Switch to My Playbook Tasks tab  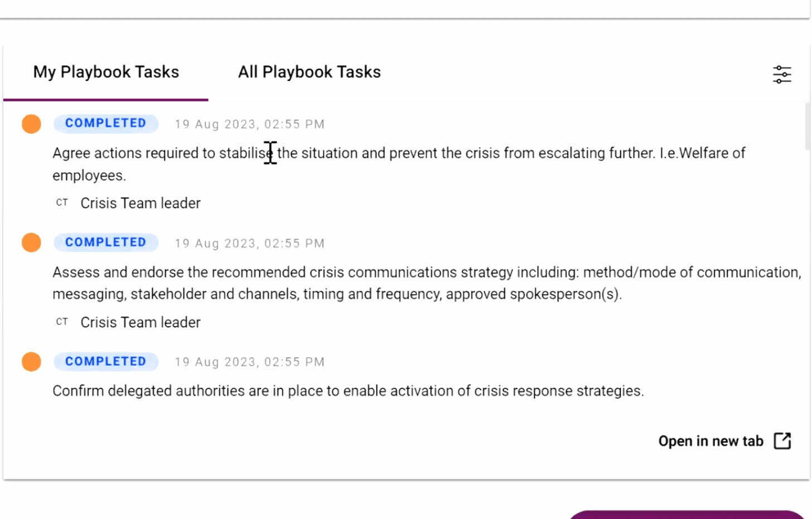(x=106, y=72)
